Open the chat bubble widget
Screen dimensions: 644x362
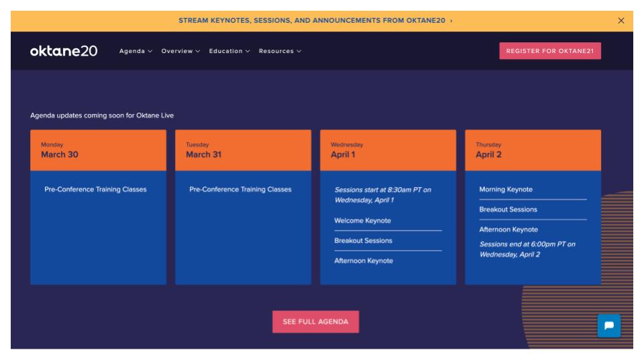(x=608, y=326)
